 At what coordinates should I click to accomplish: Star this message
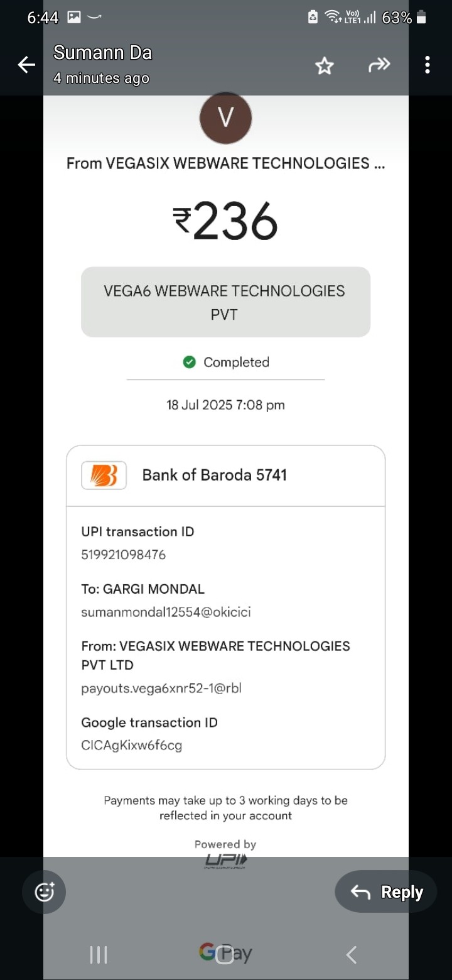[x=325, y=65]
